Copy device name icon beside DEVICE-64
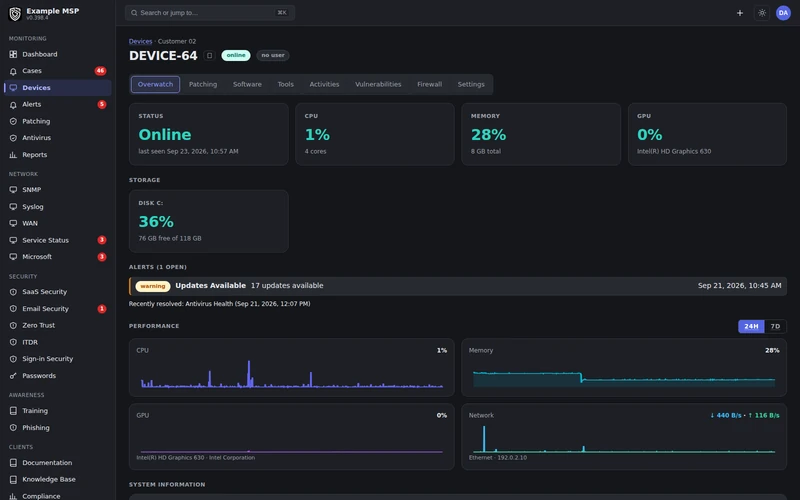Image resolution: width=800 pixels, height=500 pixels. 209,56
